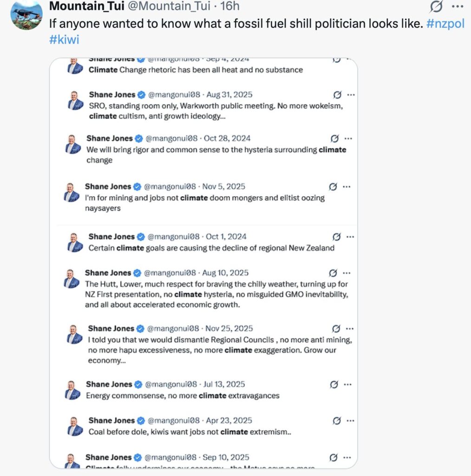471x476 pixels.
Task: Click the Grok icon on Nov 25, 2025 tweet
Action: click(337, 329)
